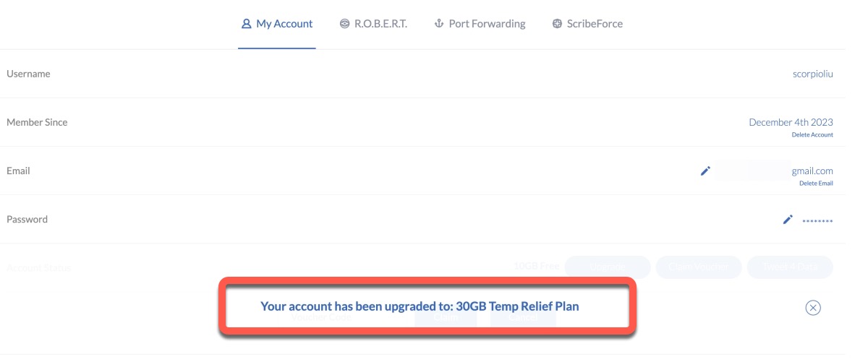
Task: Click the anchor icon for Port Forwarding
Action: click(x=438, y=24)
